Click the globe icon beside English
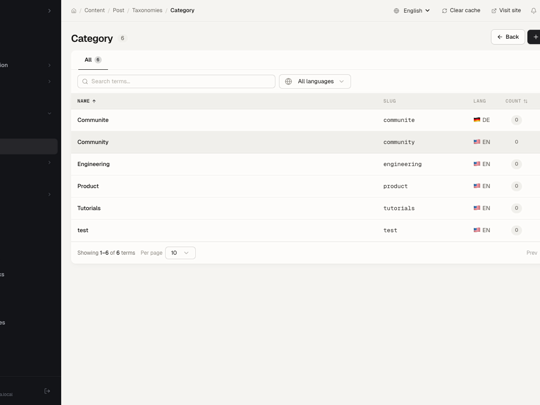Image resolution: width=540 pixels, height=405 pixels. click(396, 11)
